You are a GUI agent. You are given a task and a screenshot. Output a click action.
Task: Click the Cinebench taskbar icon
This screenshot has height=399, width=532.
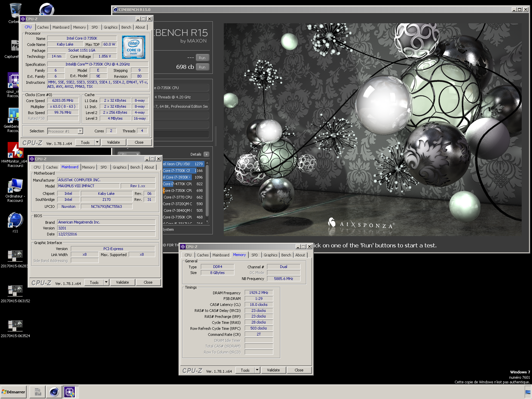[54, 392]
